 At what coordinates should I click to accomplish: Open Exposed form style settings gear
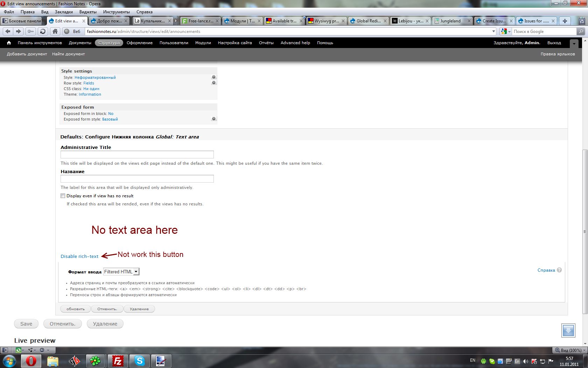pyautogui.click(x=213, y=119)
